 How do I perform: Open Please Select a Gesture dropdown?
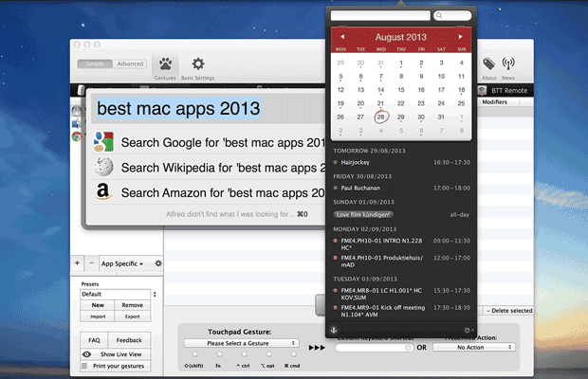241,343
